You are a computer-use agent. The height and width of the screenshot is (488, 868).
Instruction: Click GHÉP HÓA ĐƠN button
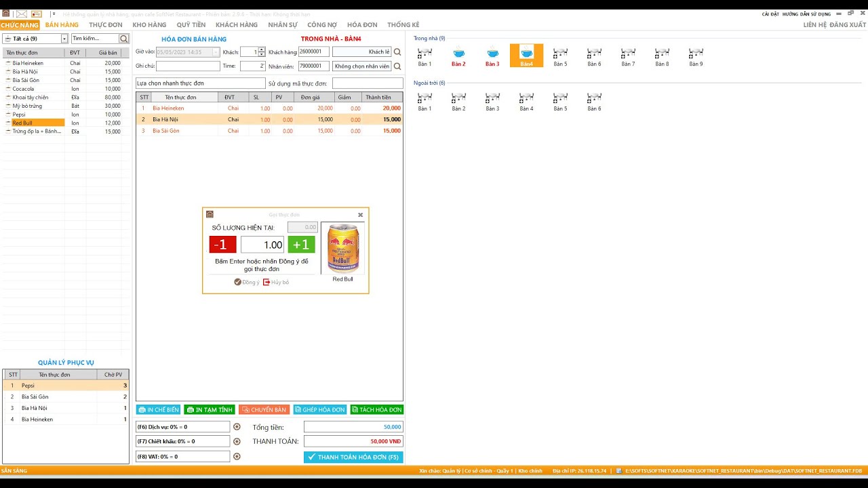(x=320, y=410)
